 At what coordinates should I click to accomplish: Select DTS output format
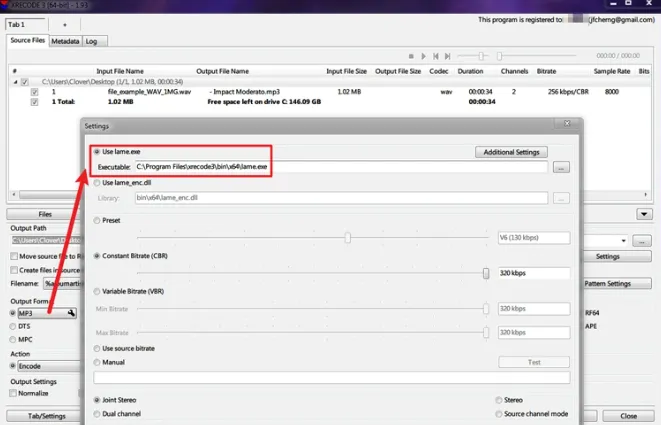[x=13, y=326]
